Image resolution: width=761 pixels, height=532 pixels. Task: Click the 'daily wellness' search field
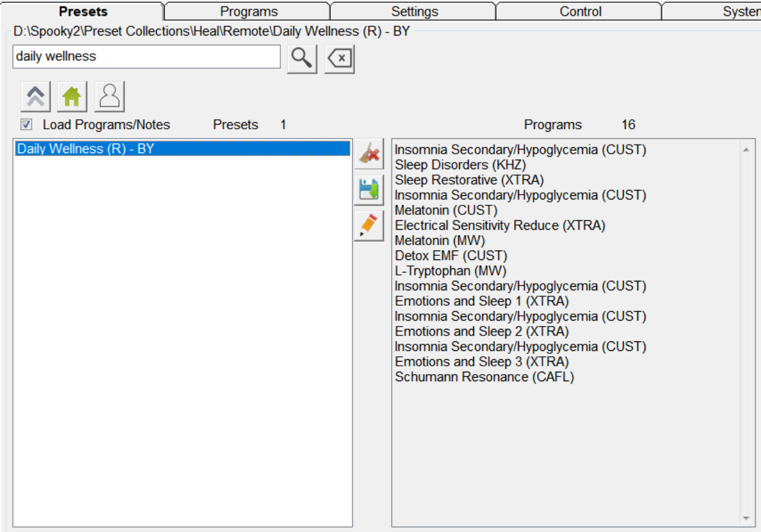[x=146, y=57]
